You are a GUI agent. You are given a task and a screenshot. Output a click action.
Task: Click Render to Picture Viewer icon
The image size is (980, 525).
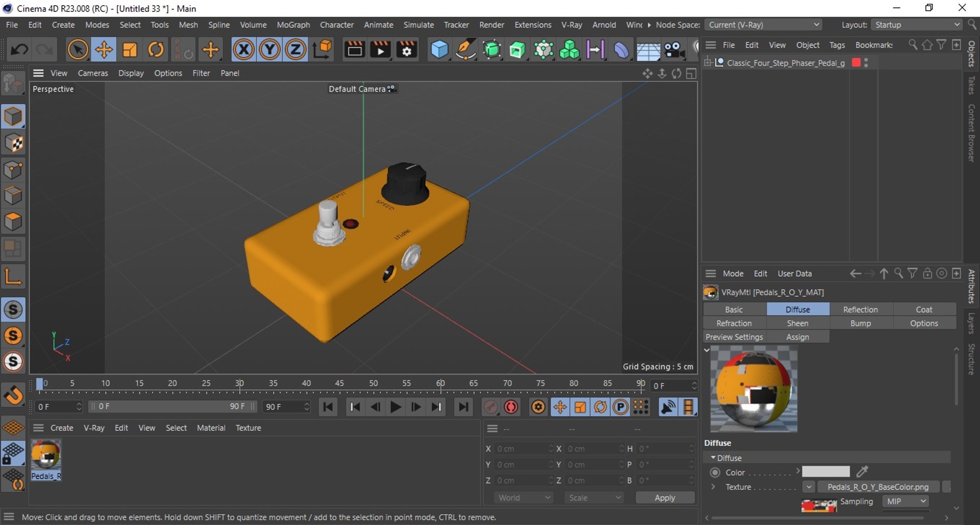(380, 50)
